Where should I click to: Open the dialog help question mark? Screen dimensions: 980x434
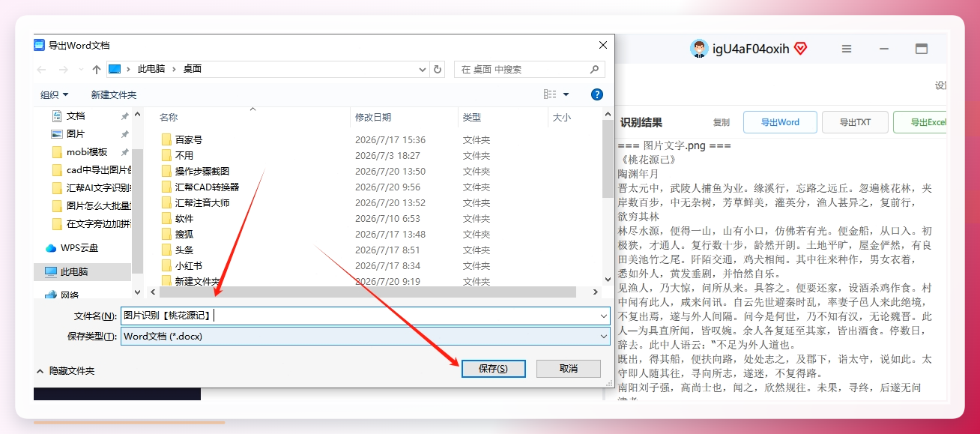coord(597,94)
